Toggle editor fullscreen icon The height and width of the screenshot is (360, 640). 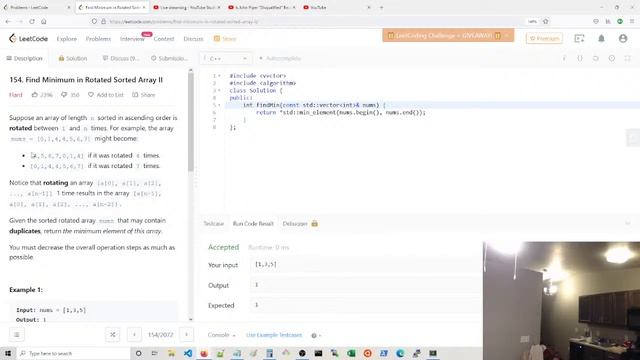627,58
